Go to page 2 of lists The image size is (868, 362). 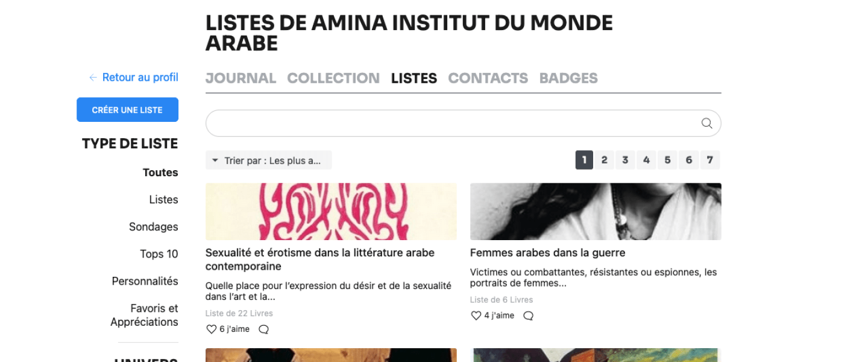click(604, 160)
